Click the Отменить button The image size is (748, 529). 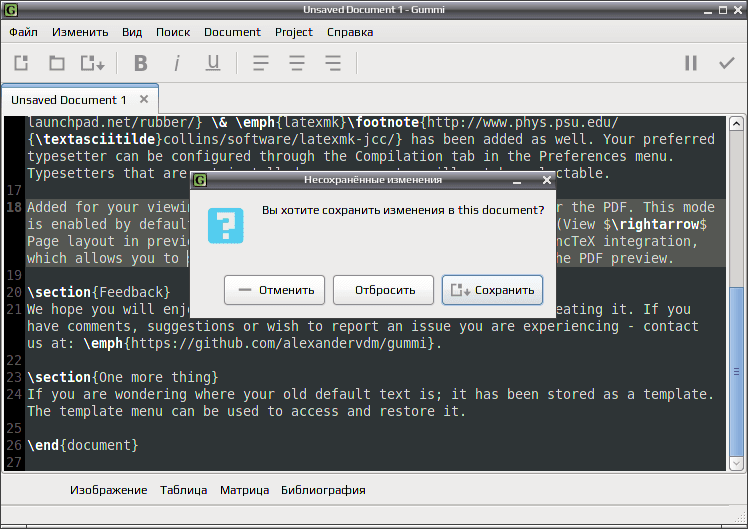[x=274, y=290]
